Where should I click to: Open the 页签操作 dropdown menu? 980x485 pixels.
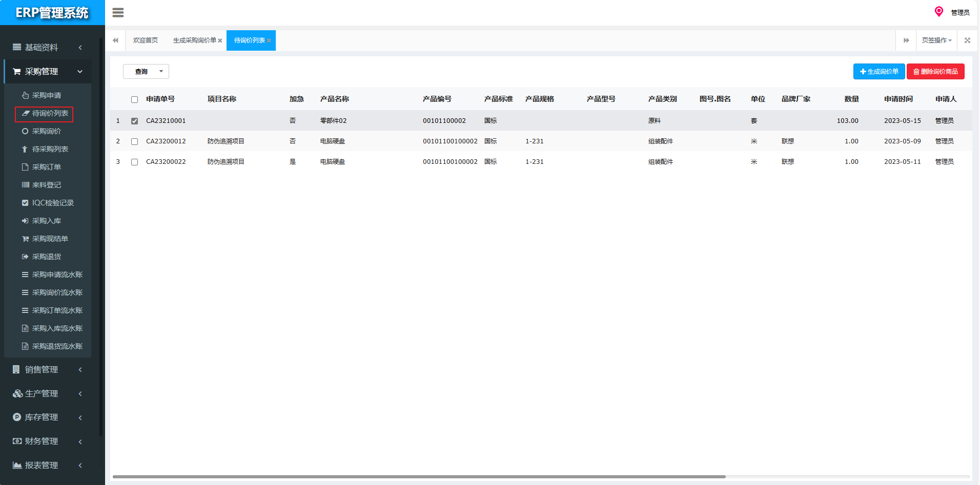(936, 40)
